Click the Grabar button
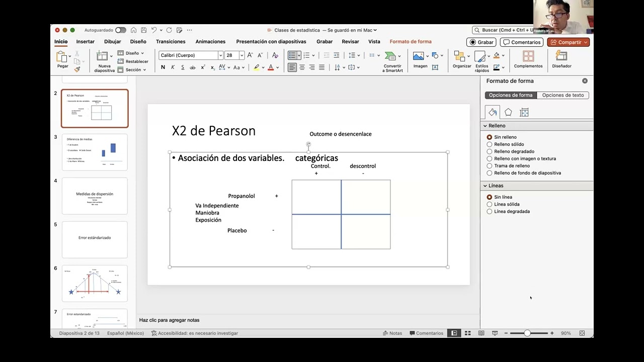Image resolution: width=644 pixels, height=362 pixels. (x=481, y=42)
